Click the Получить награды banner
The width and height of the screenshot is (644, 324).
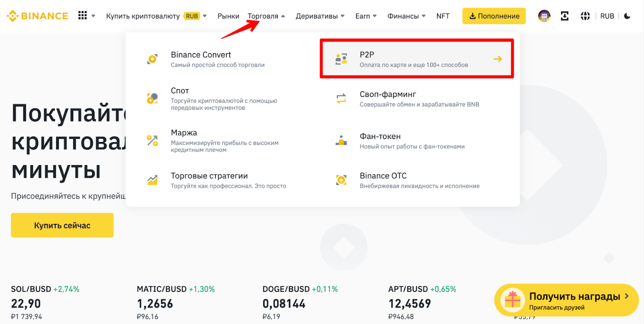click(x=566, y=300)
